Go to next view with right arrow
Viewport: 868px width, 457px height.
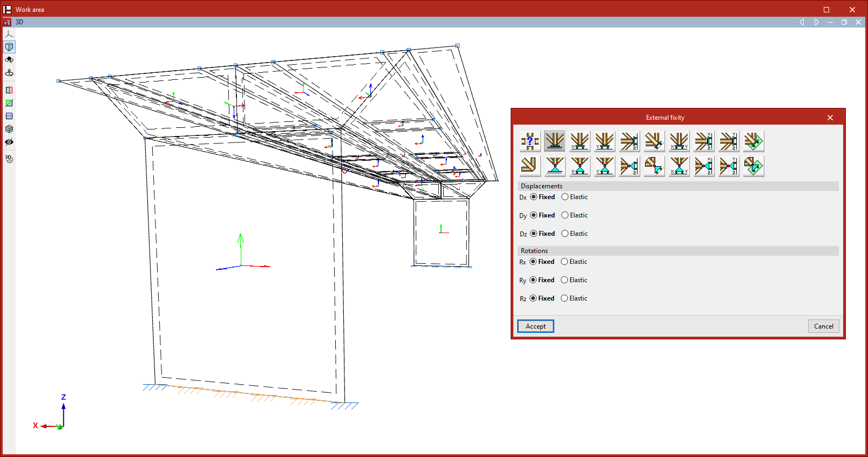tap(816, 22)
